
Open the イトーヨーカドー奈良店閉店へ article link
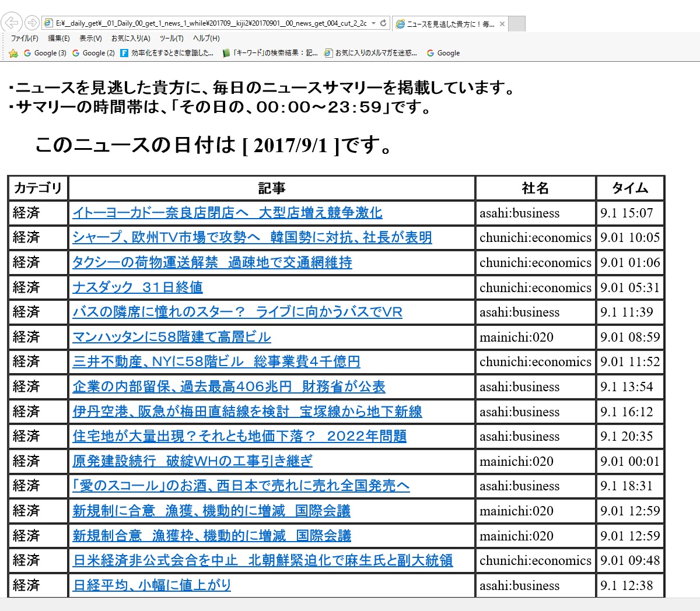point(228,213)
